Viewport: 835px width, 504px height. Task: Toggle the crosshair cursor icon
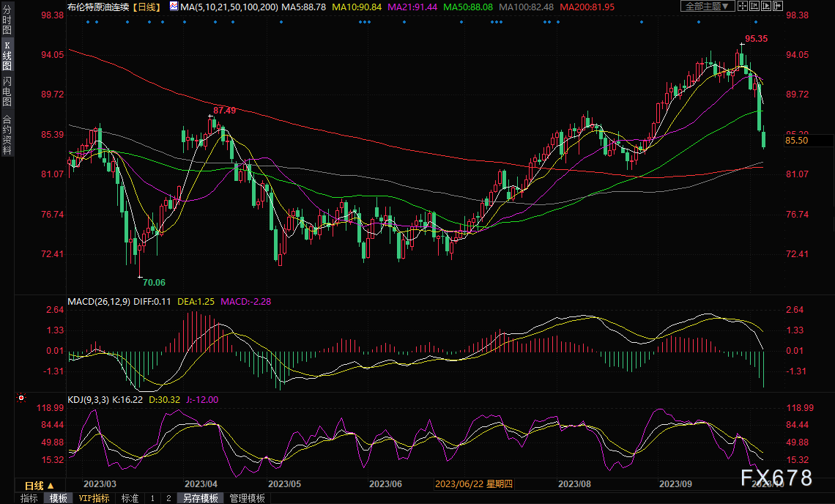pos(742,7)
